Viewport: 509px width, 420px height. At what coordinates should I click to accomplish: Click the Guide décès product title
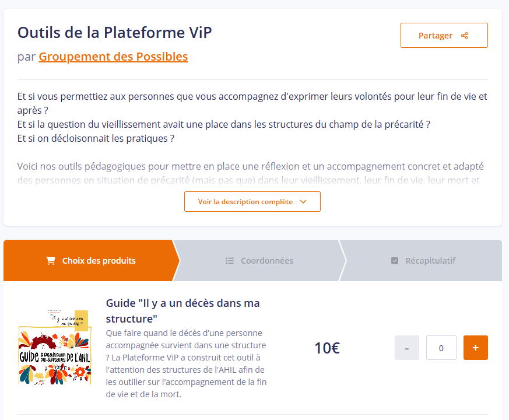[x=182, y=311]
